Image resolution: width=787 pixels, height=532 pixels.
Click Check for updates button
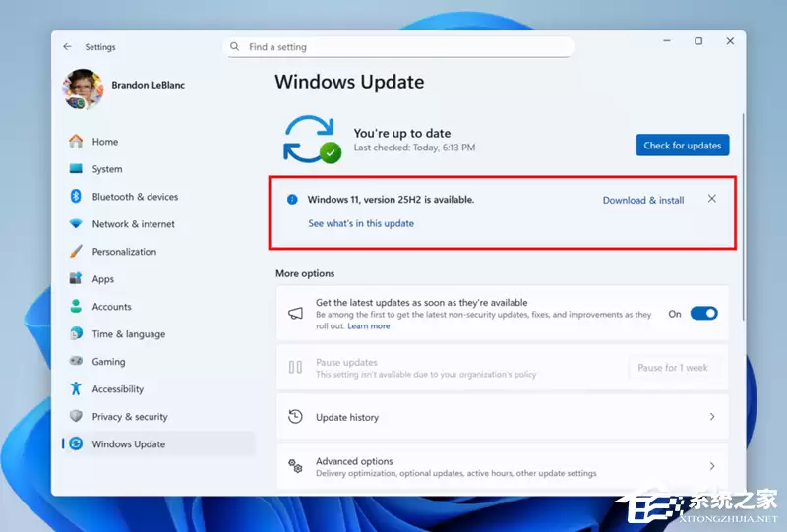682,146
